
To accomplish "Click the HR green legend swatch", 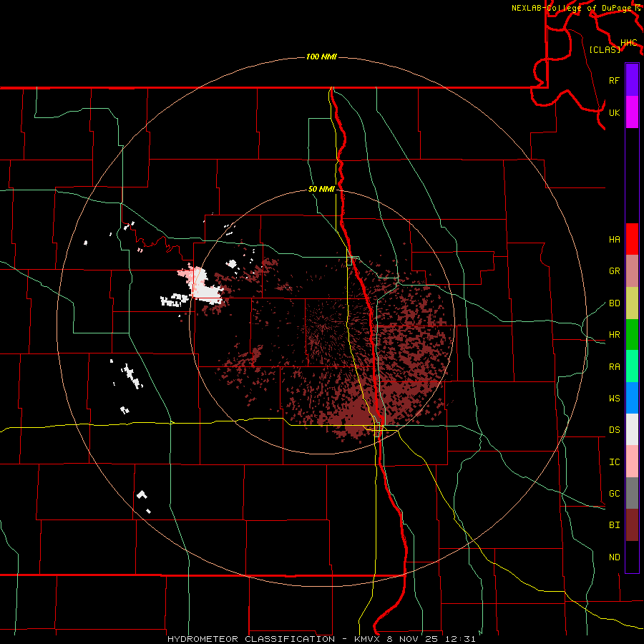I will (x=632, y=335).
